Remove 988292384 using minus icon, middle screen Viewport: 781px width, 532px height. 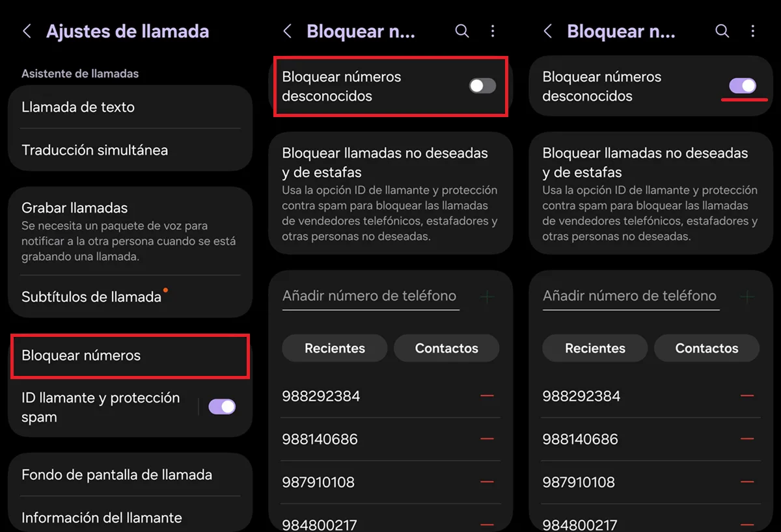tap(487, 396)
